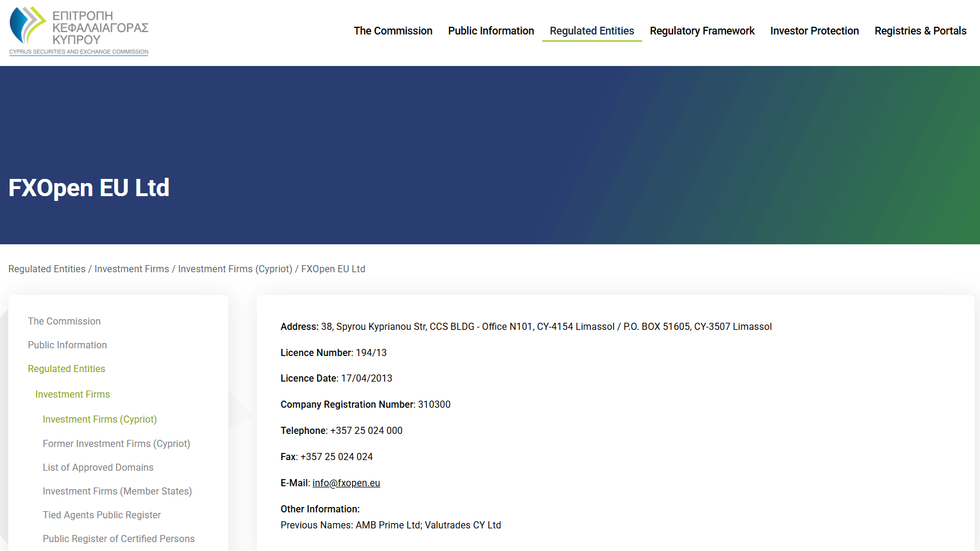The image size is (980, 551).
Task: Open Public Register of Certified Persons link
Action: [119, 539]
